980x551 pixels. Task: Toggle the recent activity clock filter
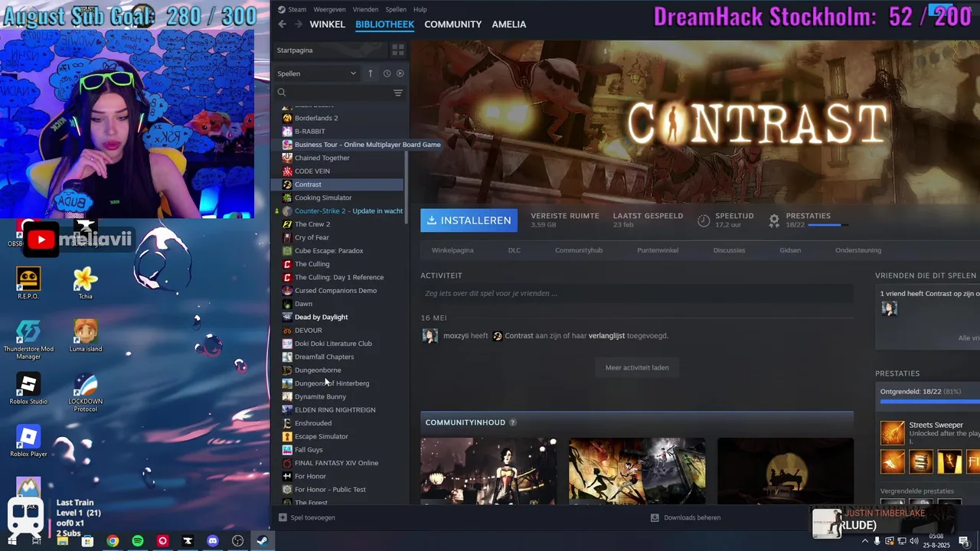[x=387, y=73]
